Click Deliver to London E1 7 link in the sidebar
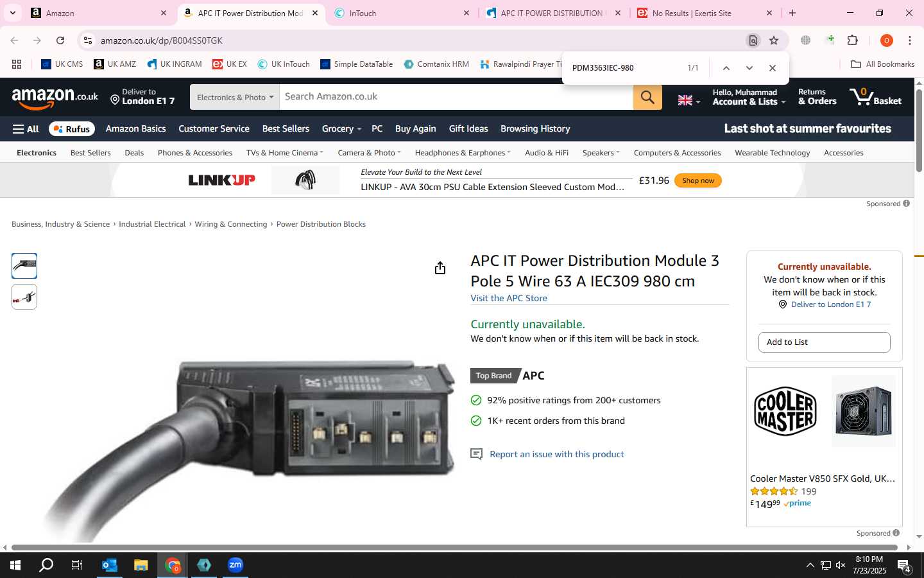Screen dimensions: 924x578 [x=831, y=304]
